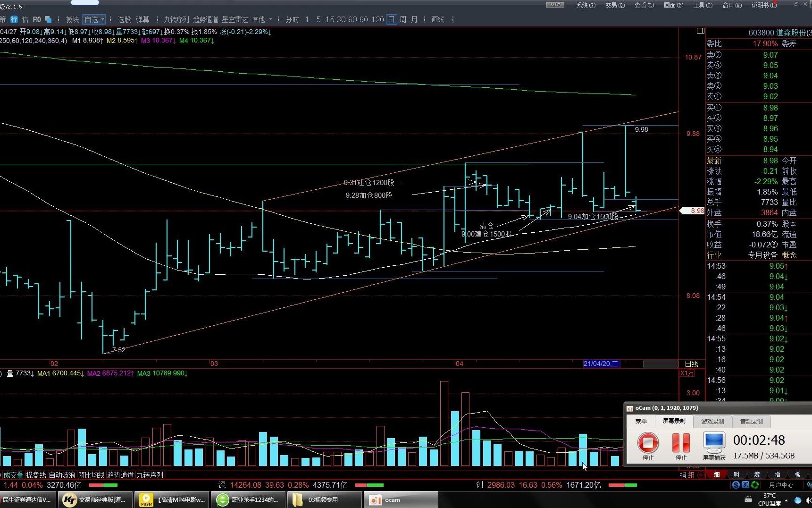Click the red plus icon beside 指 组
812x508 pixels.
(701, 475)
